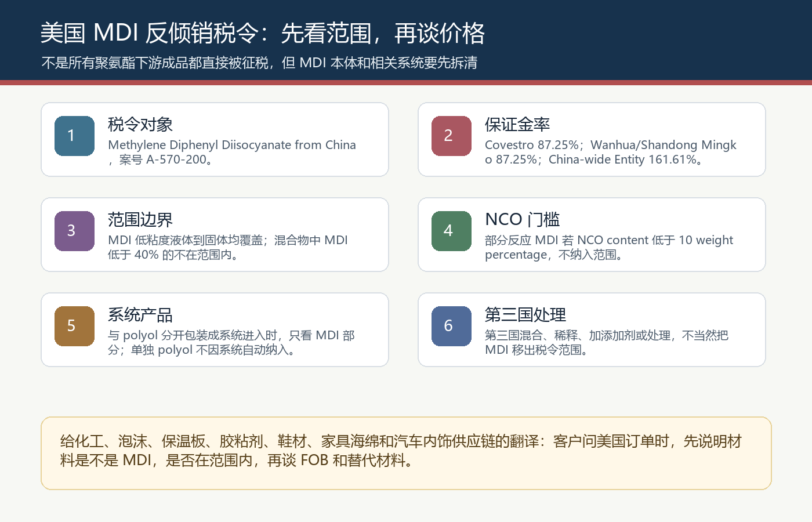Click the line 低于 40% 的不在范围内
Image resolution: width=812 pixels, height=522 pixels.
point(174,255)
